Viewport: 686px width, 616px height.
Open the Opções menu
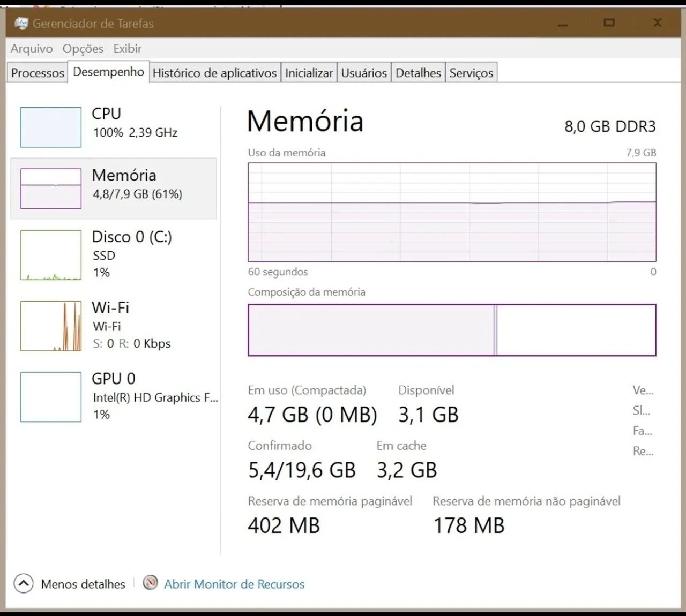point(83,49)
